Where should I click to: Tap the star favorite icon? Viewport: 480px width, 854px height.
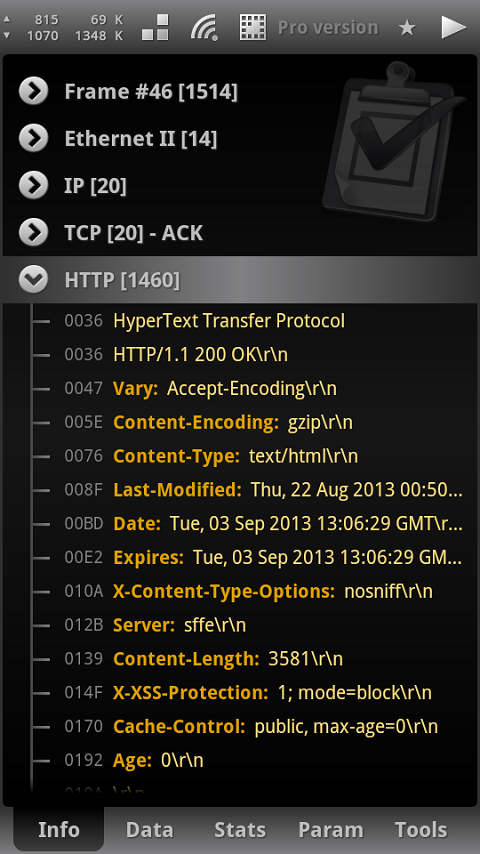coord(407,27)
